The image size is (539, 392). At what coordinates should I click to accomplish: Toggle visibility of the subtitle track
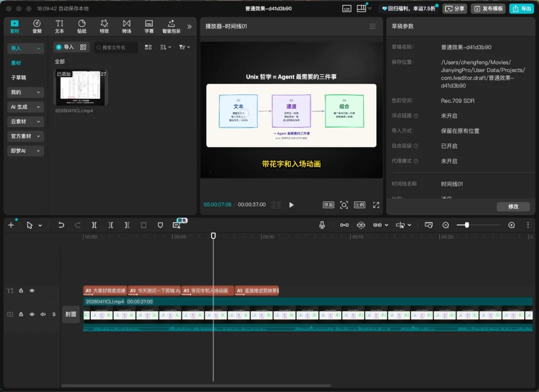32,290
